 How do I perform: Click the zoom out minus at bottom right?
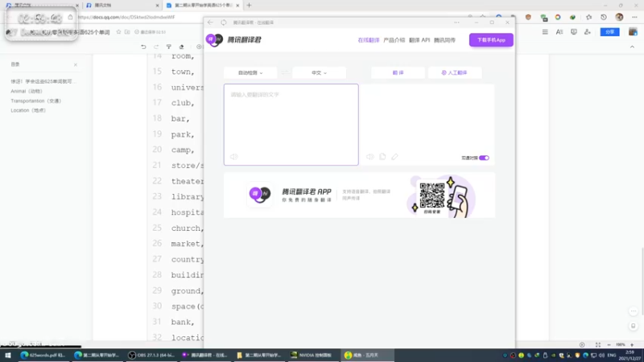(609, 345)
